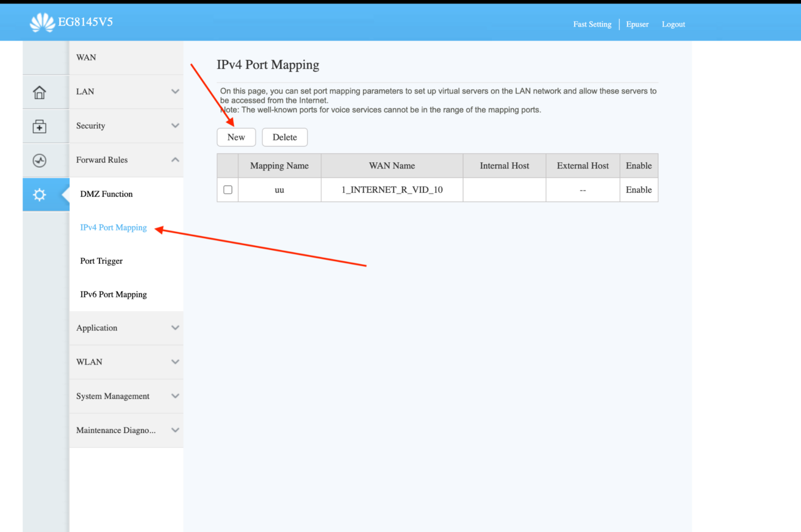The image size is (801, 532).
Task: Enable the uu port mapping rule
Action: coord(639,189)
